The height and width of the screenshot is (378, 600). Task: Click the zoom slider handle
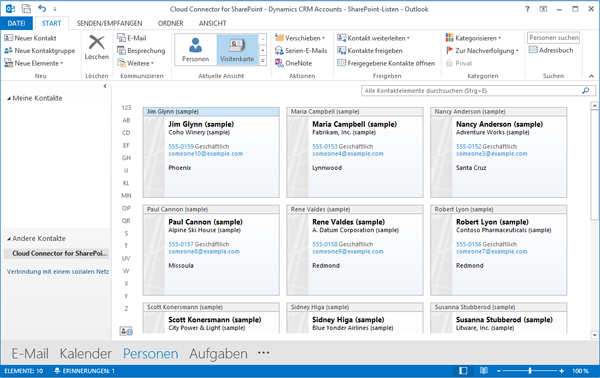pos(530,371)
